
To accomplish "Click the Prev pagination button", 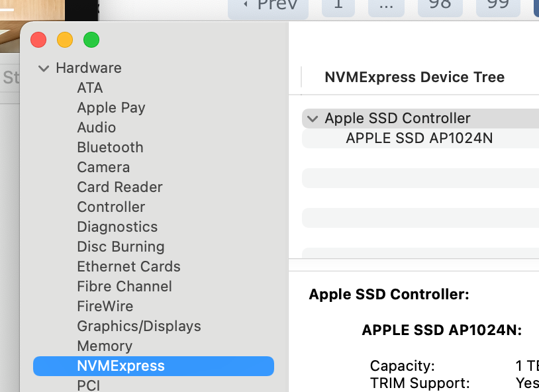I will tap(268, 7).
